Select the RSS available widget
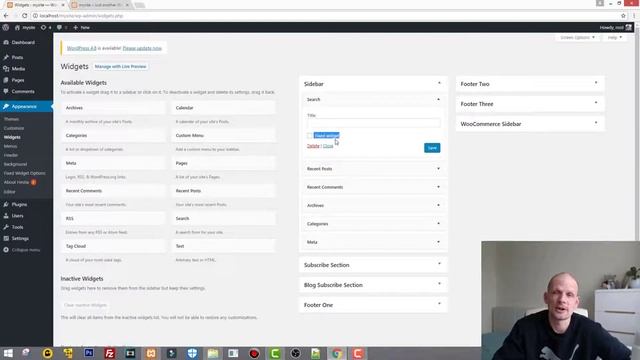 click(113, 218)
